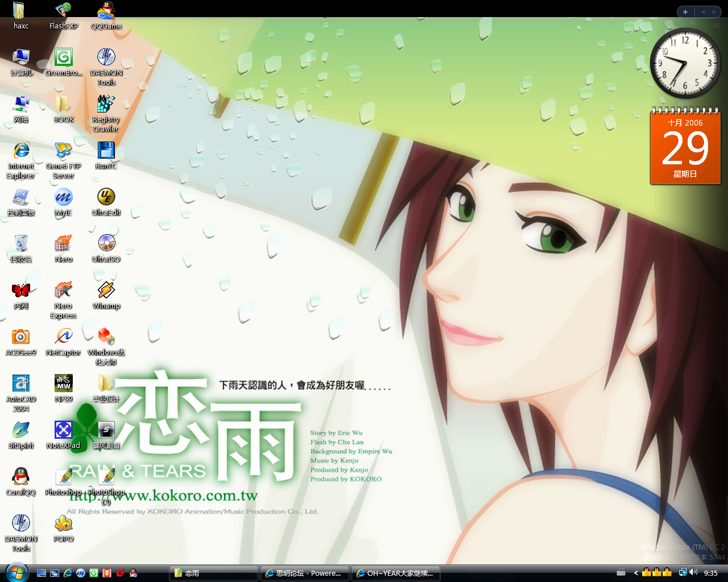The height and width of the screenshot is (582, 728).
Task: Click Switch Between Windows in Quick Launch
Action: (x=55, y=573)
